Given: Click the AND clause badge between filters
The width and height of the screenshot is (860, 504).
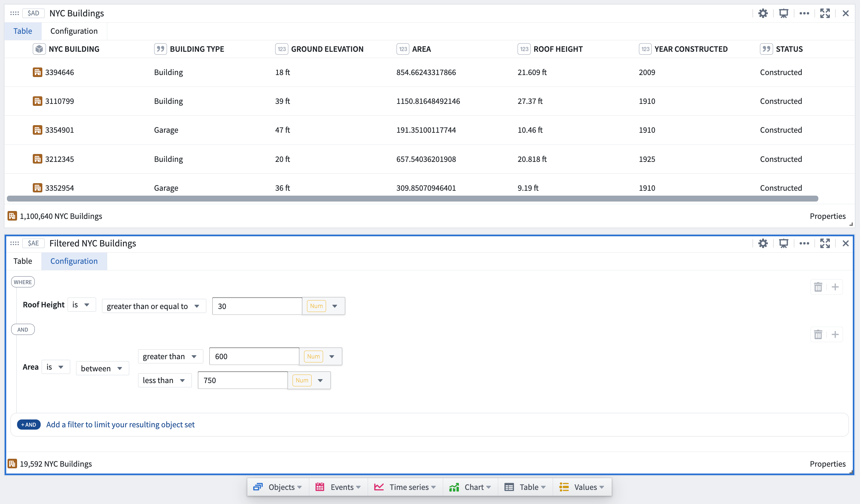Looking at the screenshot, I should (23, 329).
